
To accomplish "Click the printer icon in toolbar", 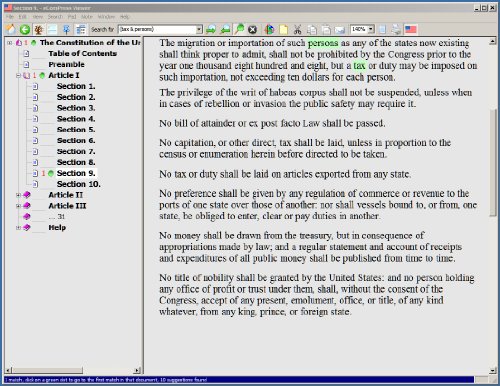I will (396, 29).
